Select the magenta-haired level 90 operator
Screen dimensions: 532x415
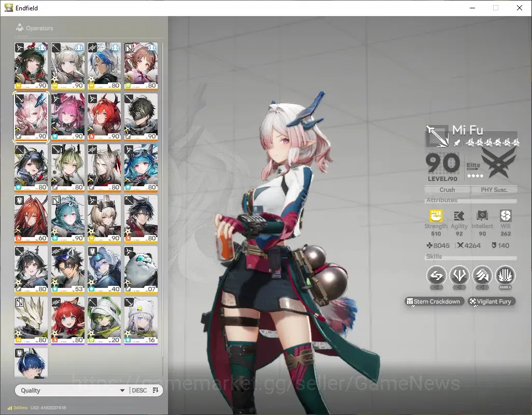(68, 117)
